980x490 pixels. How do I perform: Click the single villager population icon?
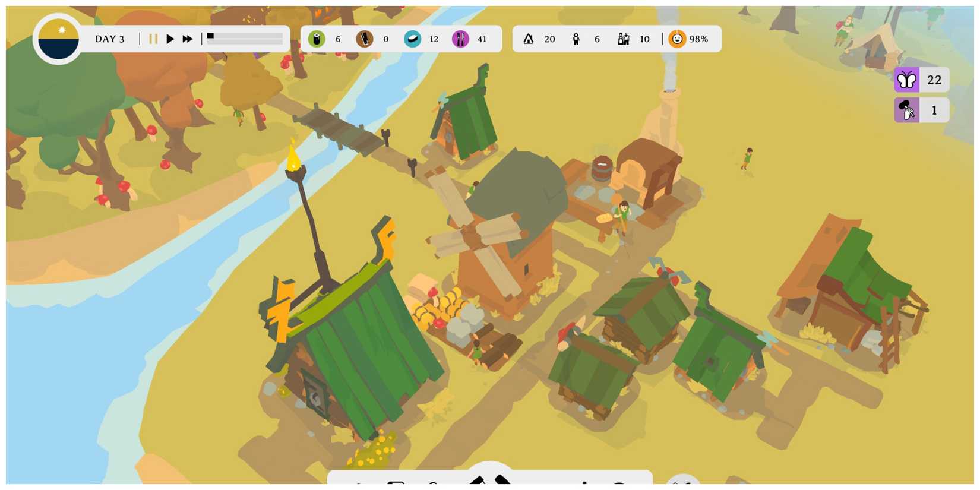(576, 39)
